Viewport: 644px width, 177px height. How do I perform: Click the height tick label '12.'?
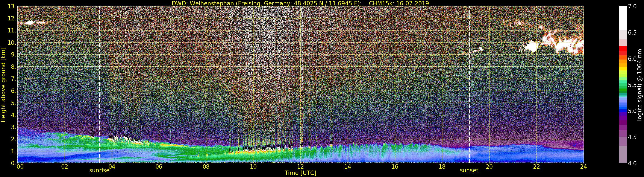(12, 18)
